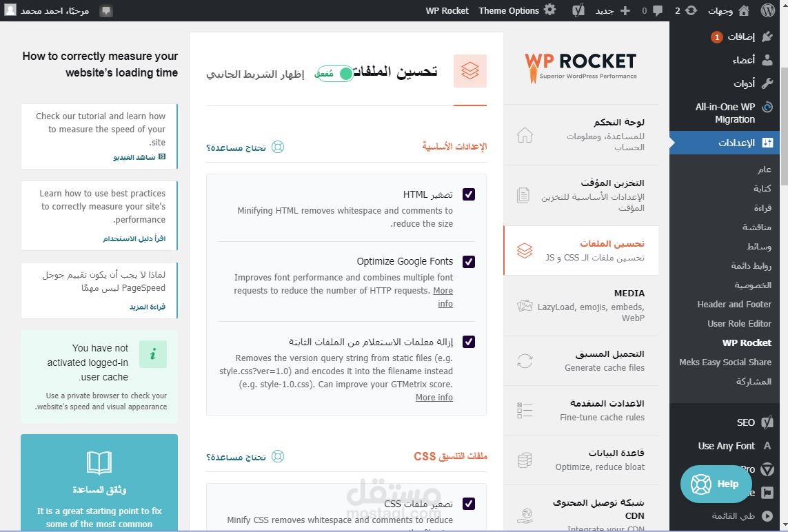Viewport: 788px width, 532px height.
Task: Click the Yoast icon beside SEO menu
Action: 767,422
